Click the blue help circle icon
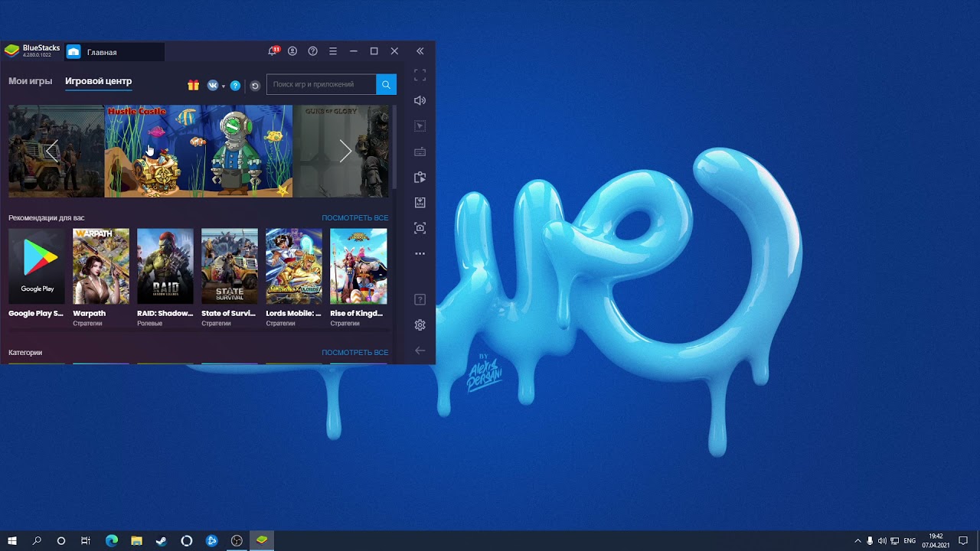This screenshot has width=980, height=551. pyautogui.click(x=235, y=85)
